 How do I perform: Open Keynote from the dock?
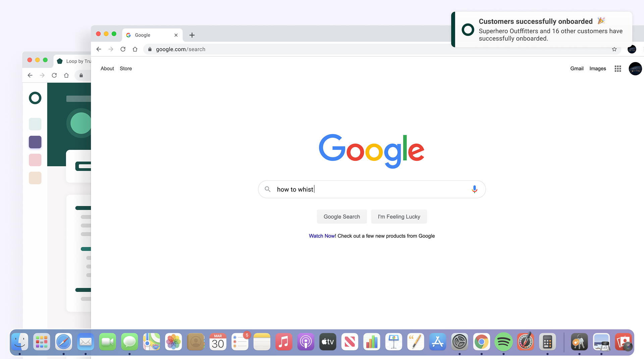393,342
